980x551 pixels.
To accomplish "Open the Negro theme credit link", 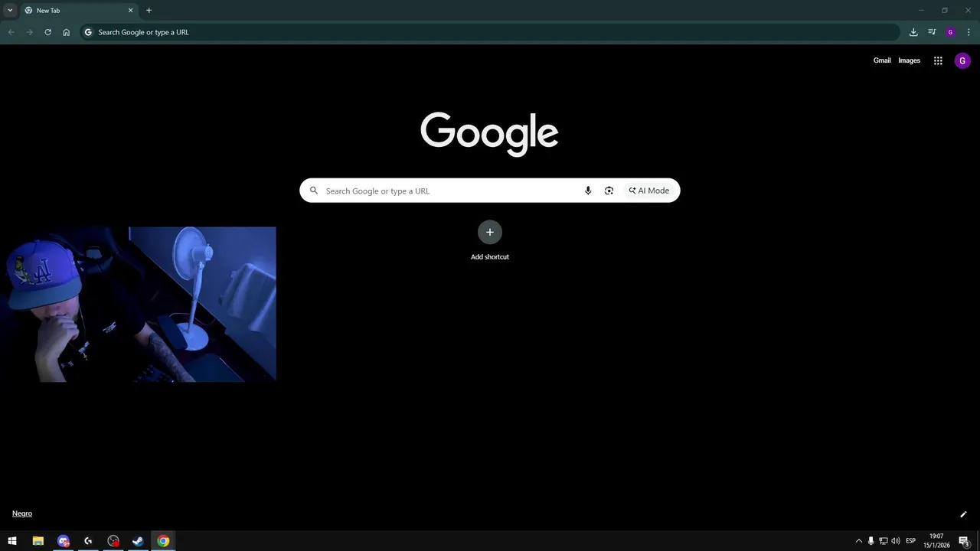I will click(x=22, y=514).
